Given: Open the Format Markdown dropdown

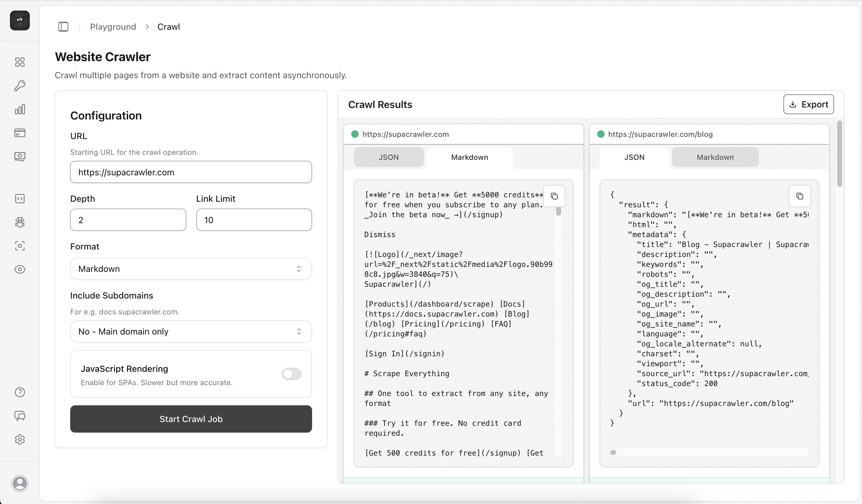Looking at the screenshot, I should (x=191, y=269).
